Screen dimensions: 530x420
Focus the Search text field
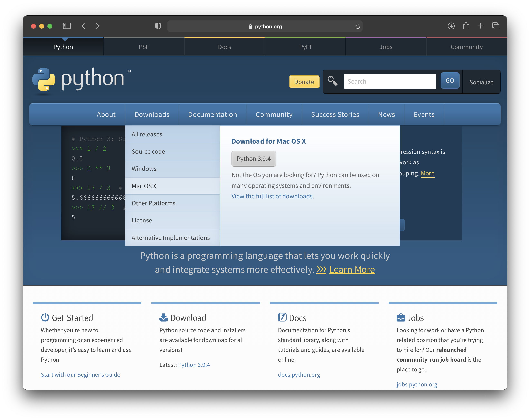pyautogui.click(x=390, y=81)
